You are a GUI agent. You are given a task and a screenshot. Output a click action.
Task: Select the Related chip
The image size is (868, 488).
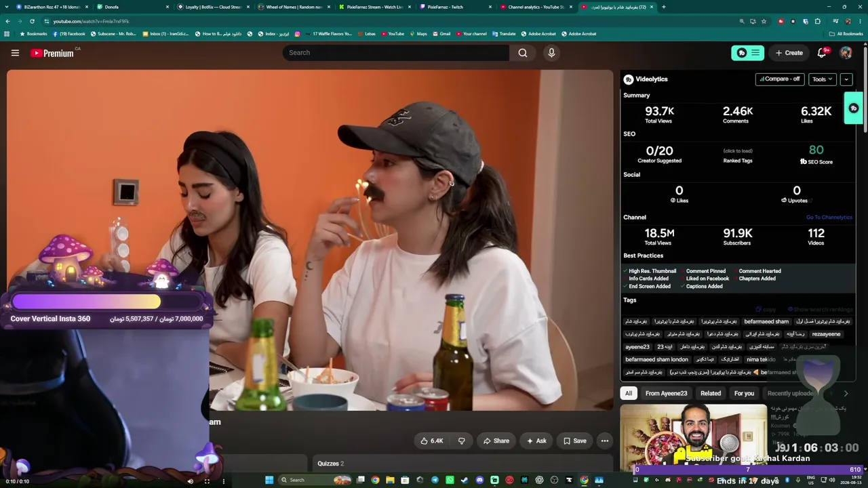[x=711, y=393]
